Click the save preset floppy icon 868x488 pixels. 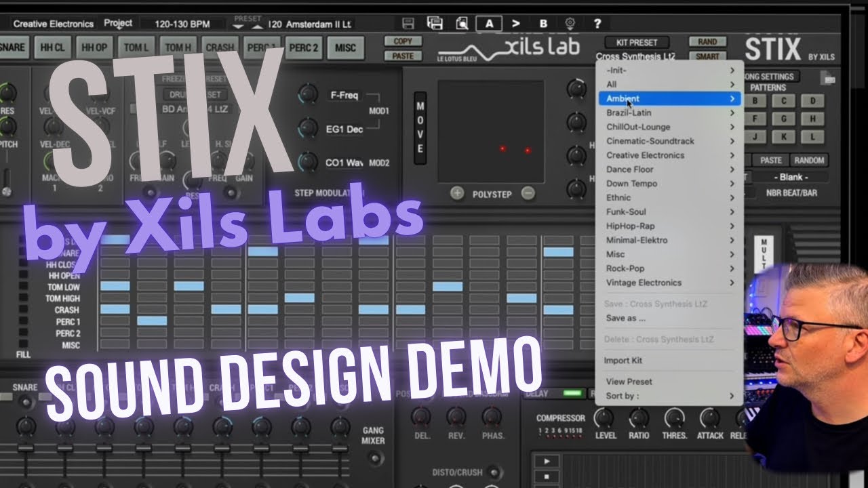[408, 23]
